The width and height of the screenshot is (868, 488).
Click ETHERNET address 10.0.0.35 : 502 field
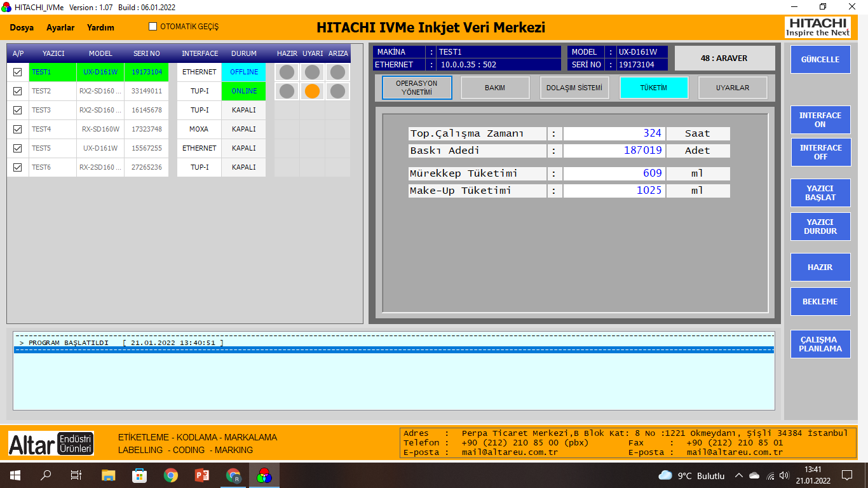[x=499, y=64]
